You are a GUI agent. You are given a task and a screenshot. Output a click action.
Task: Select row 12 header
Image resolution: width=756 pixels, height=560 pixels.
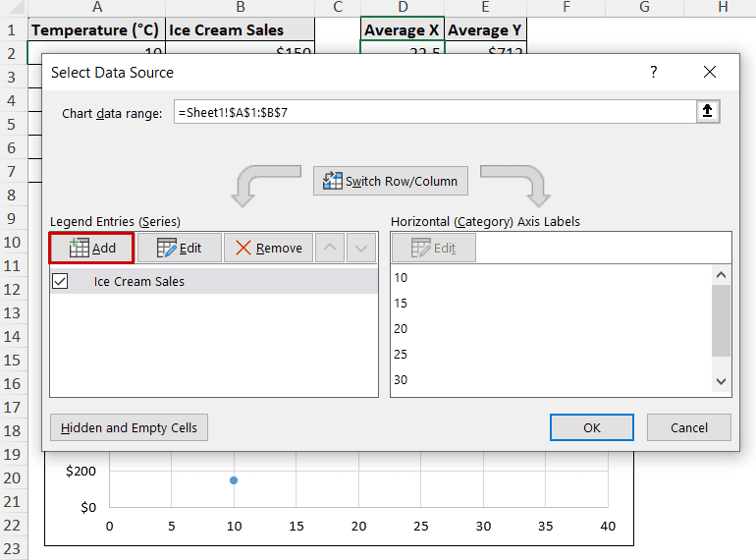[x=12, y=290]
